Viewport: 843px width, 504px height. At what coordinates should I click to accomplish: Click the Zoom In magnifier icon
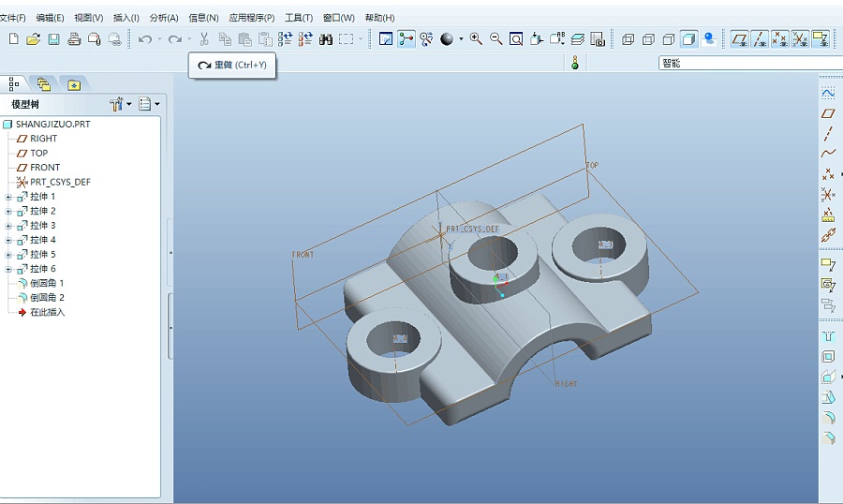coord(476,38)
